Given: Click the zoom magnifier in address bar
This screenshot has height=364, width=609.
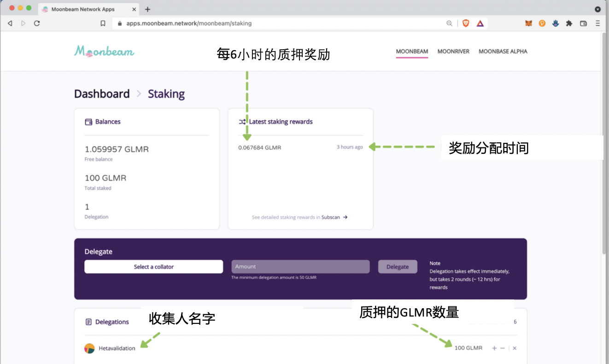Looking at the screenshot, I should click(x=449, y=23).
